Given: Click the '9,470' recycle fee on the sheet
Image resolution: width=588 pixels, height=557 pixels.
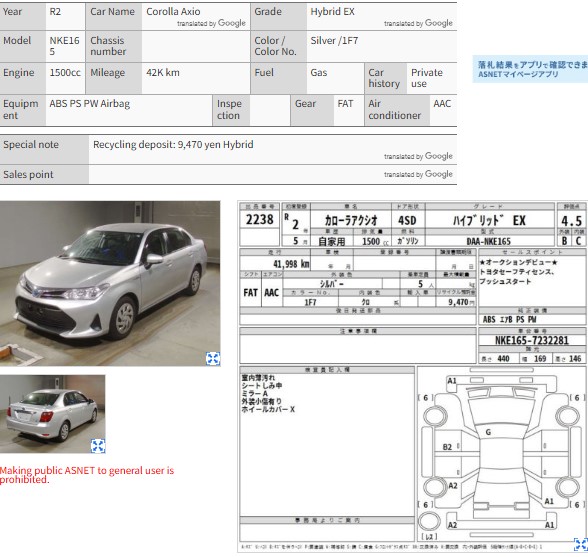Looking at the screenshot, I should [x=459, y=302].
